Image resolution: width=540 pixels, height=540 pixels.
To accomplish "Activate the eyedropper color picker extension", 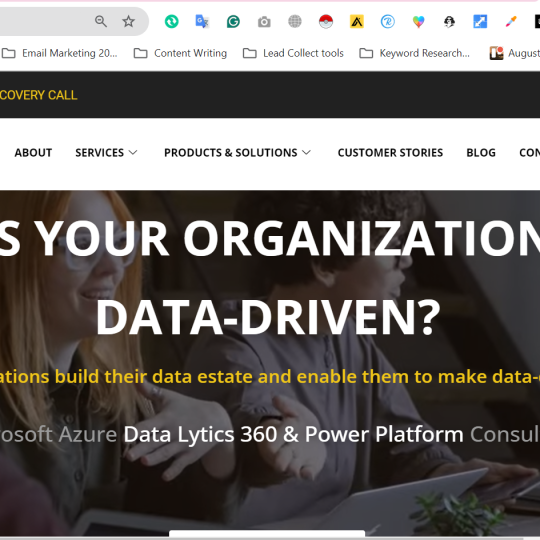I will 511,21.
